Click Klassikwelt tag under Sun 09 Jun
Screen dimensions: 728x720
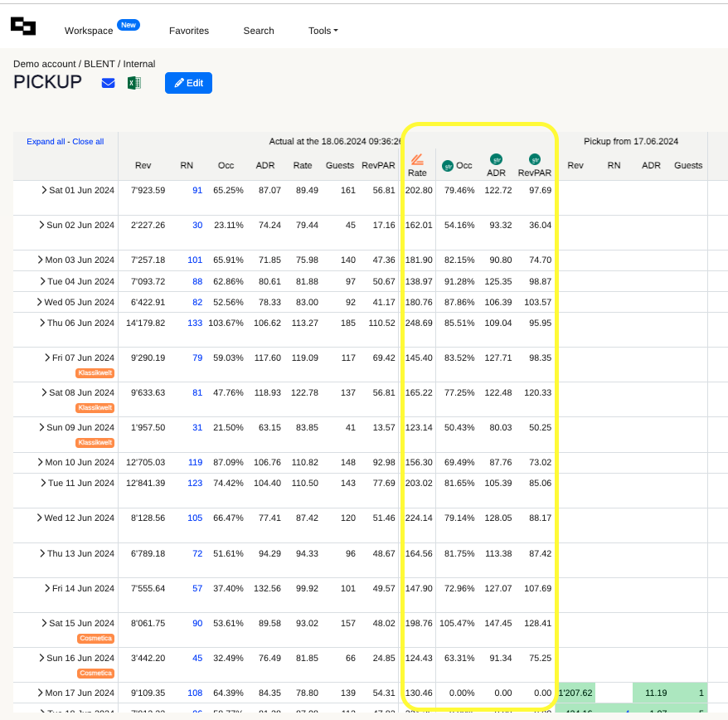tap(95, 442)
